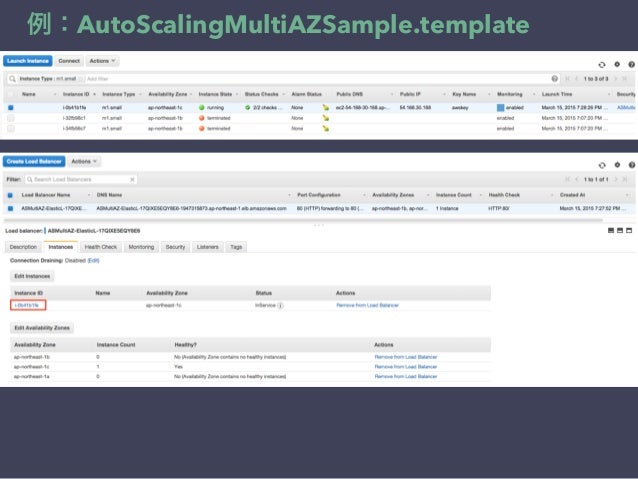Click the alarm icon in the running instance row
This screenshot has height=479, width=638.
tap(326, 107)
